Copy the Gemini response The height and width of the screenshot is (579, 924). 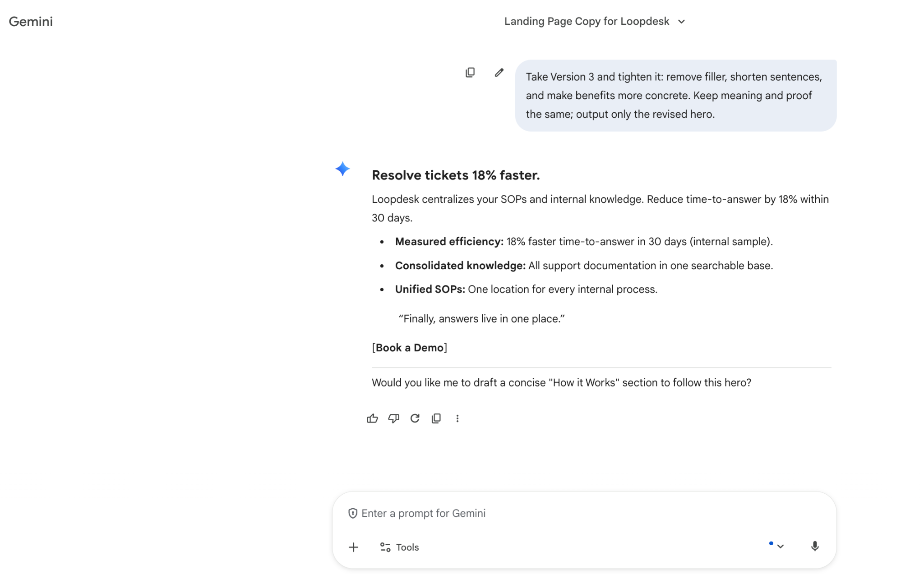coord(436,418)
